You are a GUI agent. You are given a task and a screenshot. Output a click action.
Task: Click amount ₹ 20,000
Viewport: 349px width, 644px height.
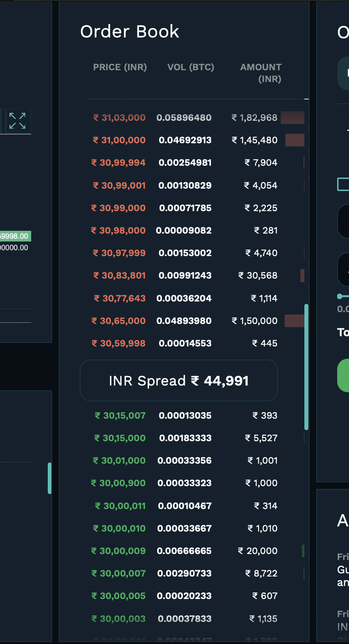pos(258,551)
